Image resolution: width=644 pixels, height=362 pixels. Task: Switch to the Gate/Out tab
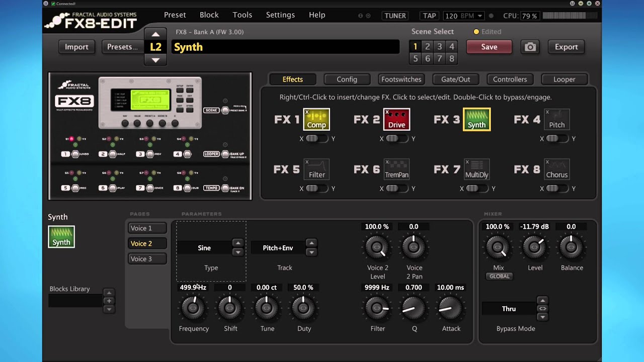(456, 79)
